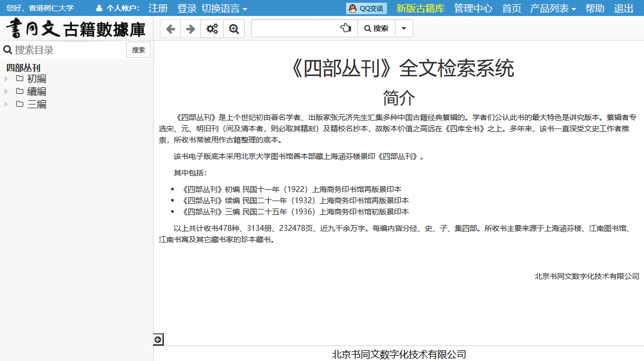Click the zoom-in magnifier icon
644x361 pixels.
[x=234, y=29]
